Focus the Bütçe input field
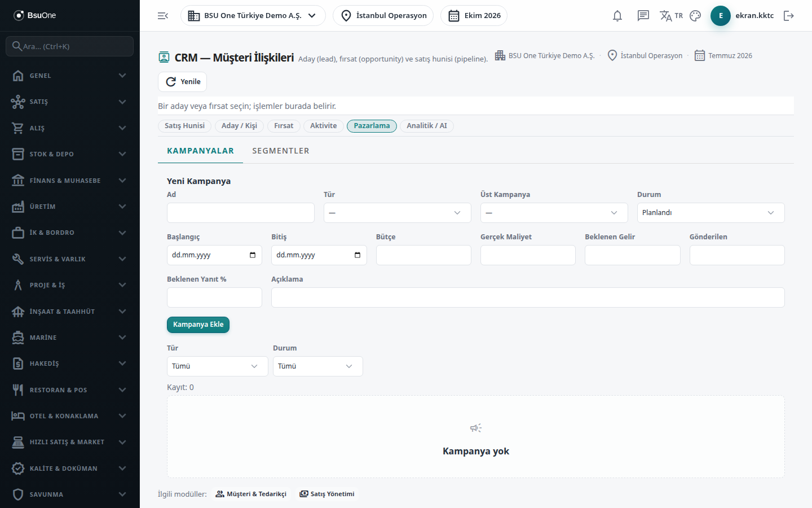The height and width of the screenshot is (508, 812). pos(423,255)
